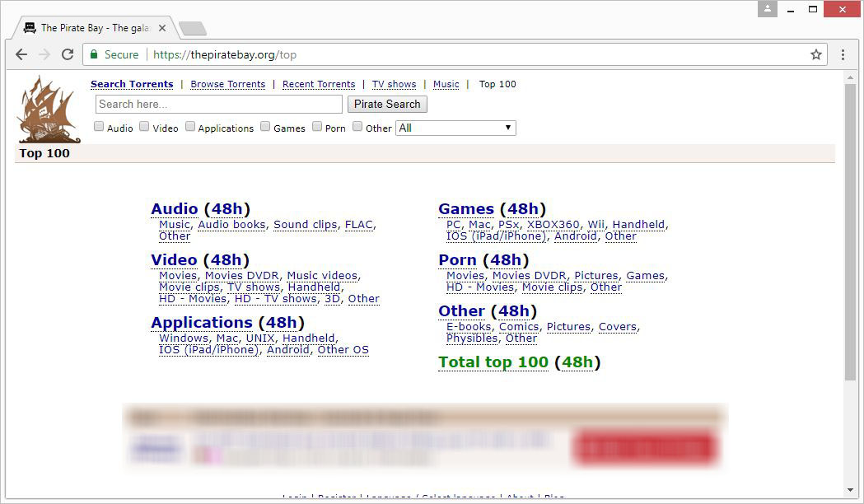The image size is (864, 504).
Task: Open Browse Torrents navigation link
Action: [227, 84]
